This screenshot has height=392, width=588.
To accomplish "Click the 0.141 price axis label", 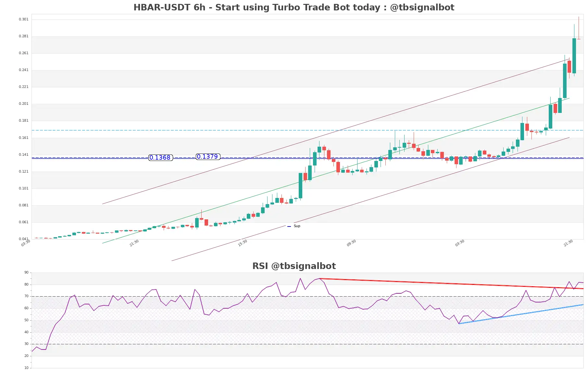I will tap(23, 155).
